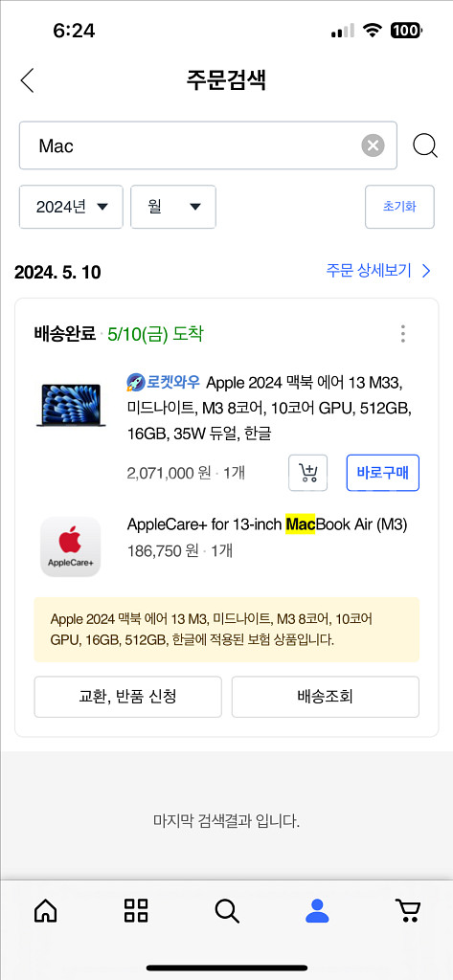Open the My profile tab icon
The image size is (453, 980).
[317, 911]
